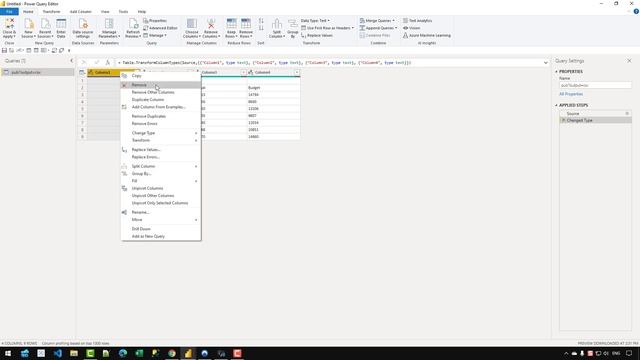Open Column4 header filter dropdown
The width and height of the screenshot is (640, 360).
(x=297, y=73)
